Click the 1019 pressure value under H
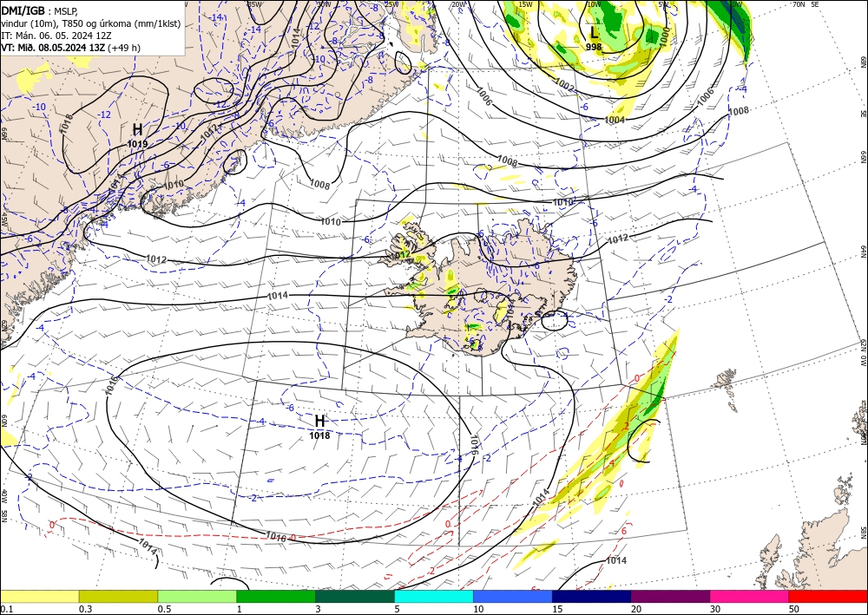Image resolution: width=868 pixels, height=615 pixels. (x=137, y=144)
